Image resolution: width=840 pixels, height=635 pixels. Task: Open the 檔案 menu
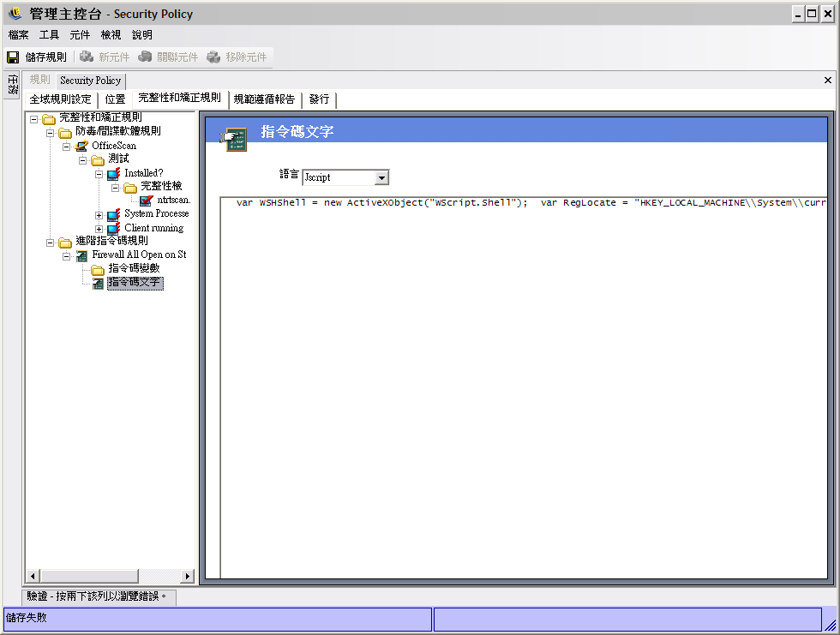point(18,35)
